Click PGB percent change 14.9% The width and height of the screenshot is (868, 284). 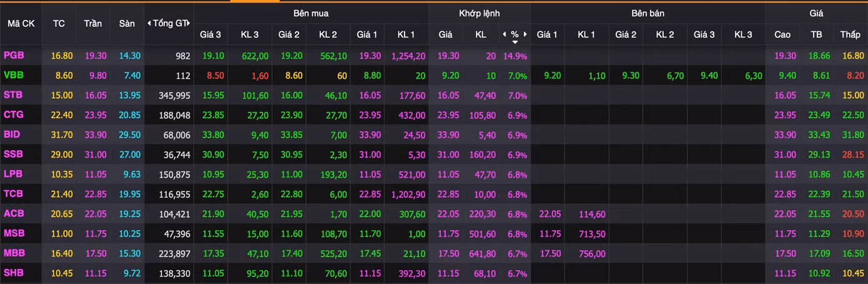[515, 56]
